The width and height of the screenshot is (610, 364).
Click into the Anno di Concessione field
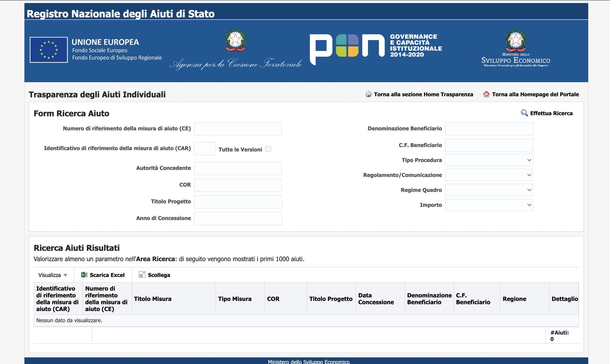(238, 218)
